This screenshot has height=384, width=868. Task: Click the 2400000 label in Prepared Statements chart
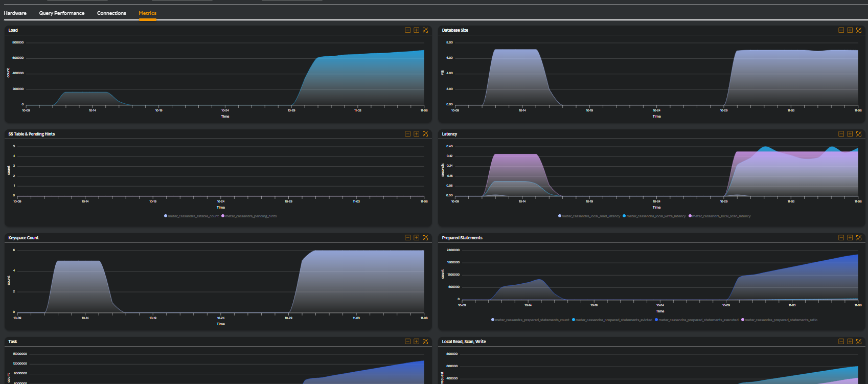coord(453,250)
